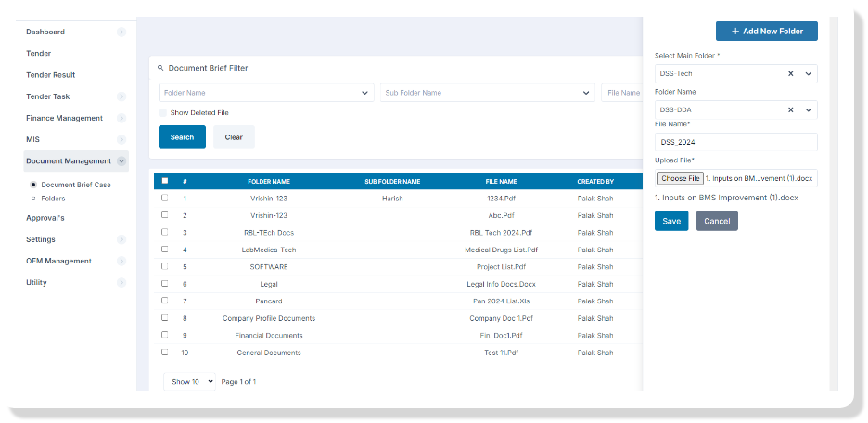This screenshot has height=423, width=868.
Task: Enable the Show Deleted File checkbox
Action: pyautogui.click(x=163, y=113)
